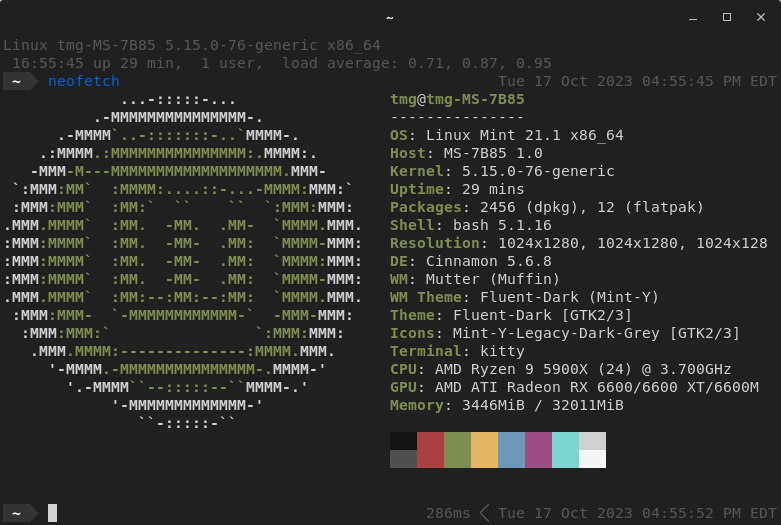Click the cyan teal color block
781x525 pixels.
coord(565,450)
